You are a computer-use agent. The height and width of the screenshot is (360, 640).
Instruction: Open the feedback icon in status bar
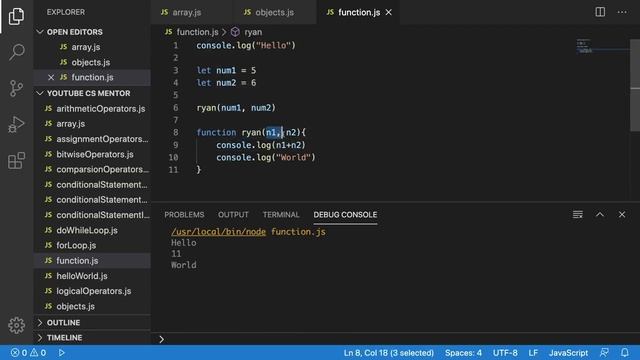(604, 353)
